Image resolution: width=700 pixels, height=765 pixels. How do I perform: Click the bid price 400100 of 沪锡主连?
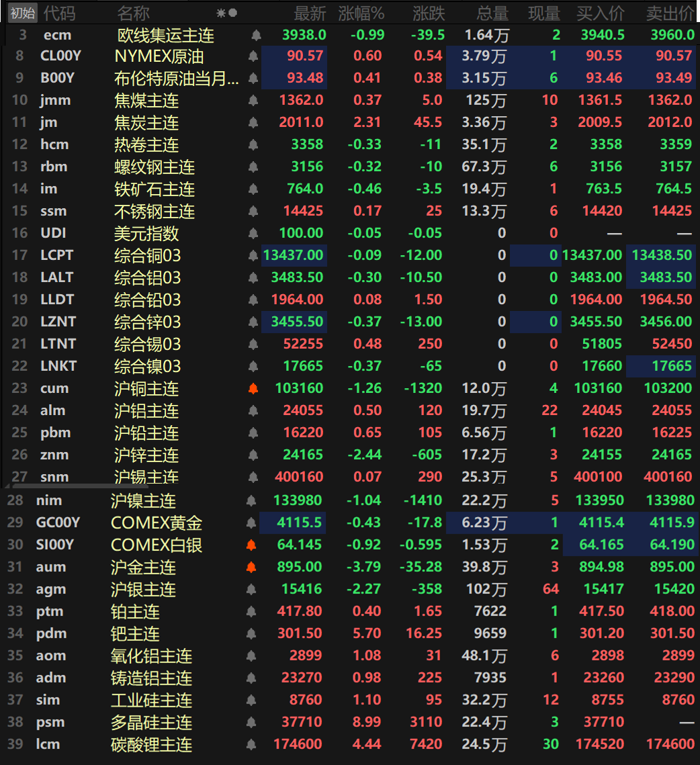click(x=597, y=477)
